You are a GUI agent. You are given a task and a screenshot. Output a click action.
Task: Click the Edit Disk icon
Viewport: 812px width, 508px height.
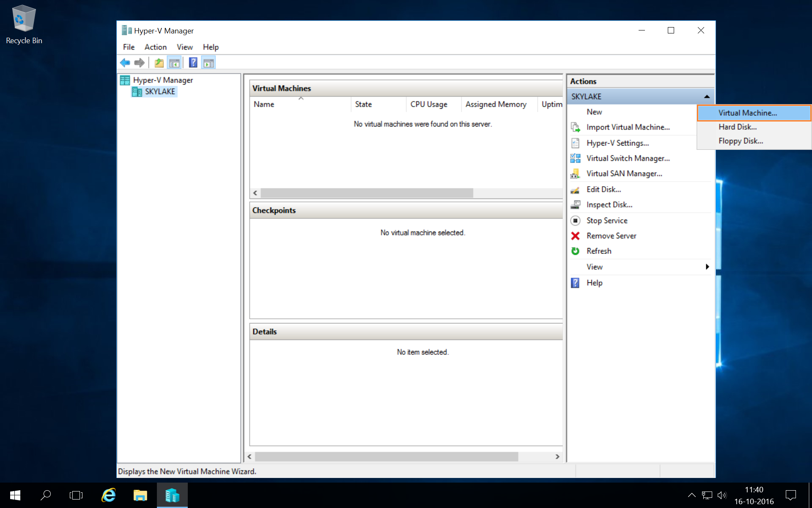pos(576,190)
